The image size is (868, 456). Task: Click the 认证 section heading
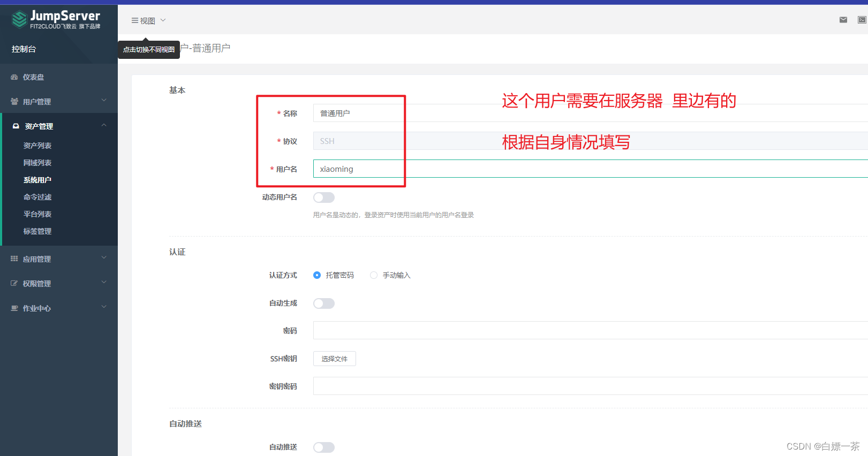click(177, 252)
